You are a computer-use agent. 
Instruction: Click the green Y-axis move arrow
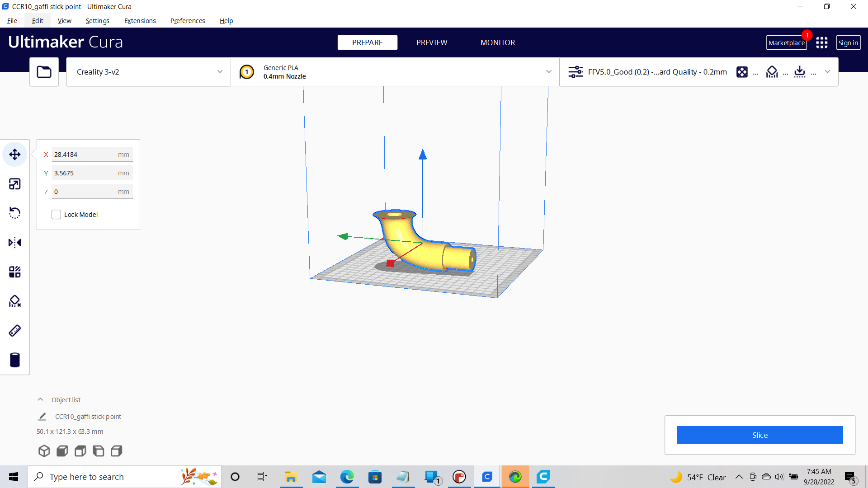(343, 236)
